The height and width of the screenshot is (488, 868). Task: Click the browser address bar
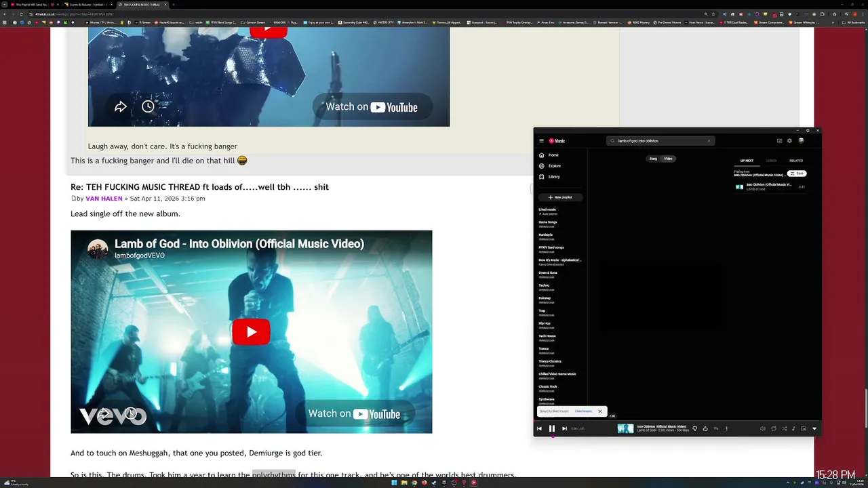366,14
